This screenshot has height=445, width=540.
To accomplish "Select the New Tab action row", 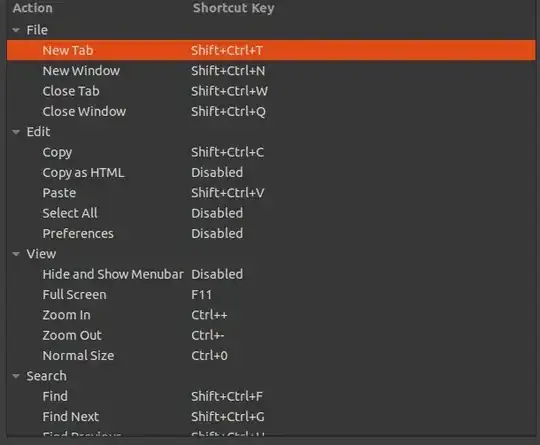I will [271, 50].
